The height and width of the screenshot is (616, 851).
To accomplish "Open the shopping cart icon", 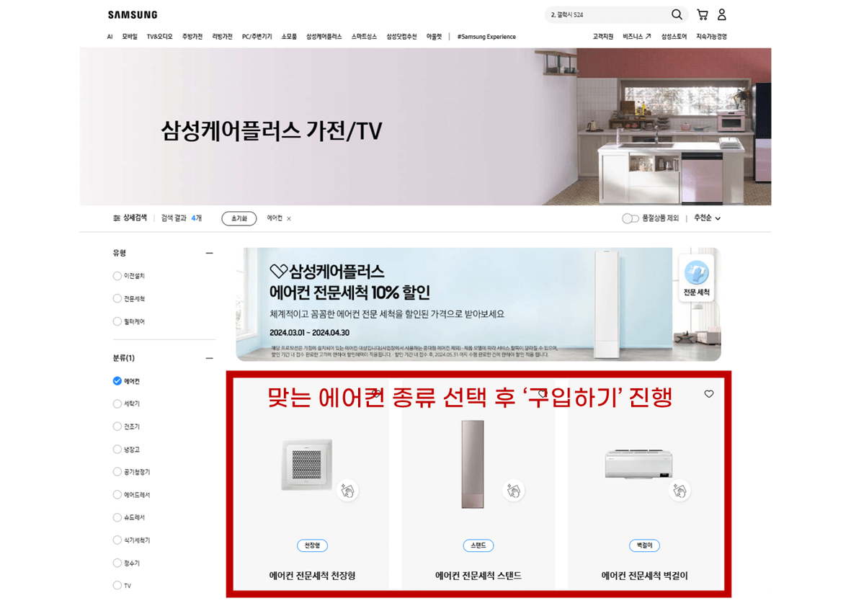I will pyautogui.click(x=703, y=14).
